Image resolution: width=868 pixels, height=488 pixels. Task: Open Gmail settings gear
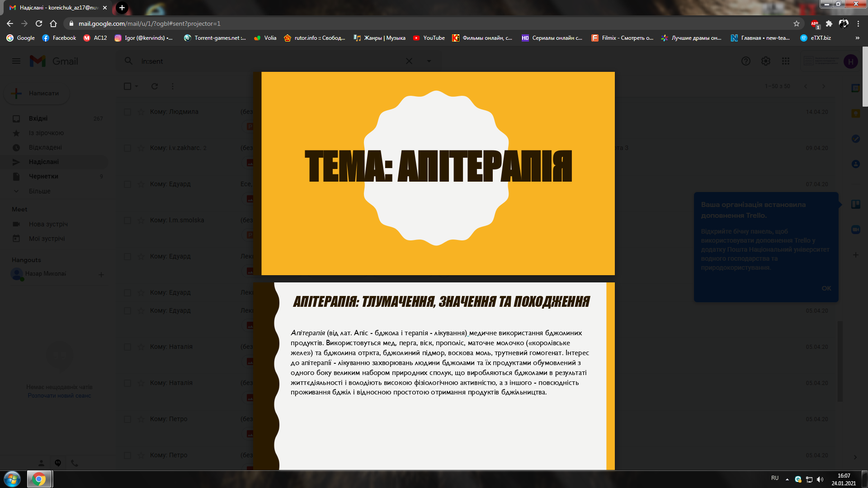point(766,61)
